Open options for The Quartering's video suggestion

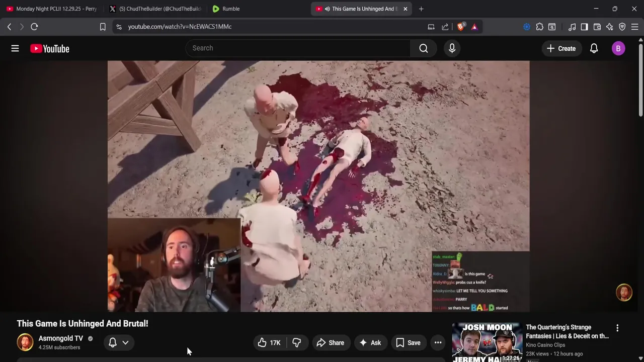click(617, 328)
